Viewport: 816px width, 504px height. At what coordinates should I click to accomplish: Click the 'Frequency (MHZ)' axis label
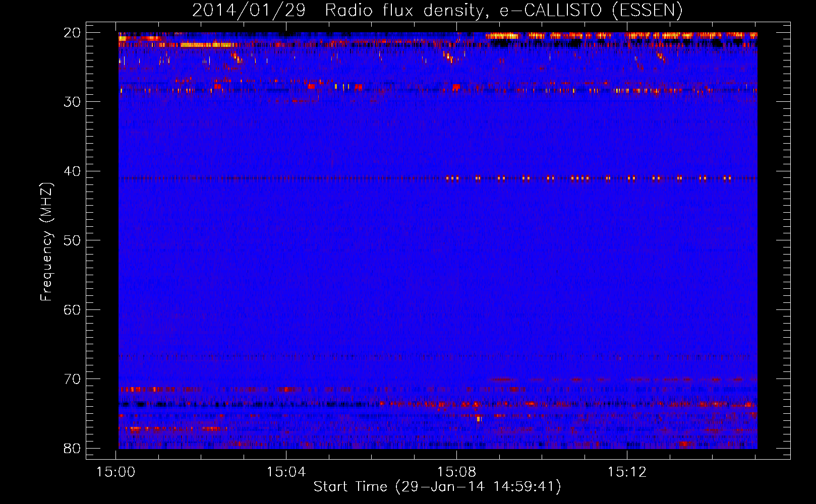point(46,242)
